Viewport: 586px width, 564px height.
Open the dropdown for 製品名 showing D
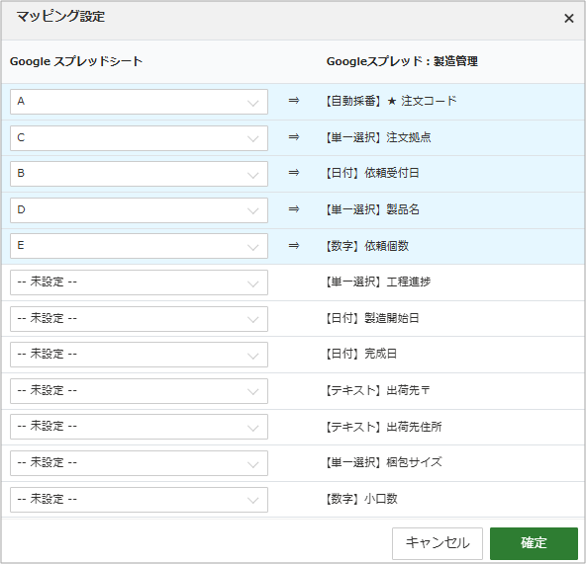click(x=139, y=210)
